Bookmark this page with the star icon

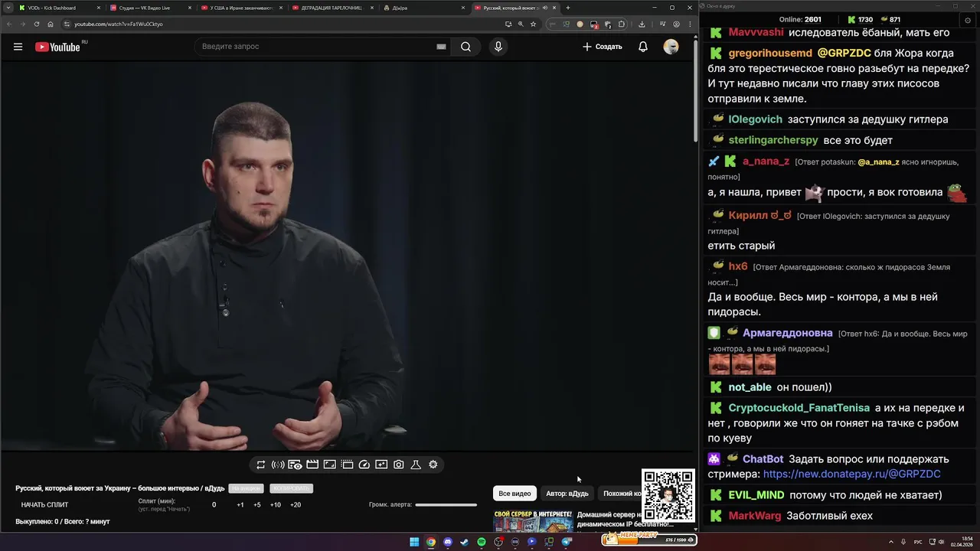533,24
